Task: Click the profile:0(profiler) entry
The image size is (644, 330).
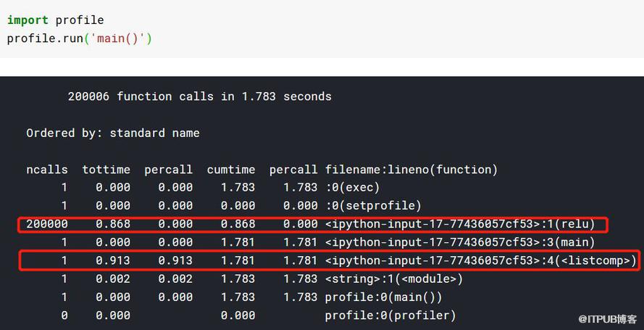Action: point(390,315)
